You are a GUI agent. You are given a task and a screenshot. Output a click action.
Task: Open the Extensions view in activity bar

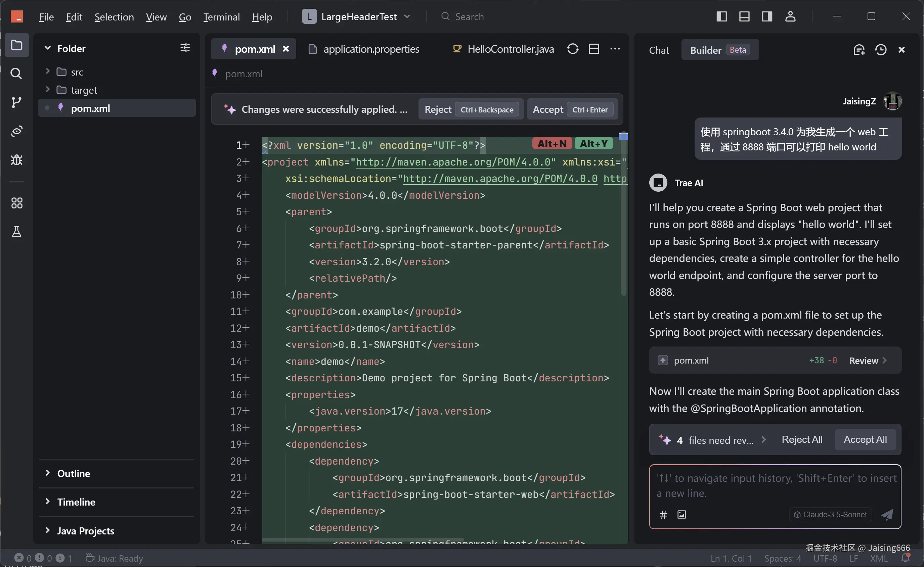pos(16,203)
